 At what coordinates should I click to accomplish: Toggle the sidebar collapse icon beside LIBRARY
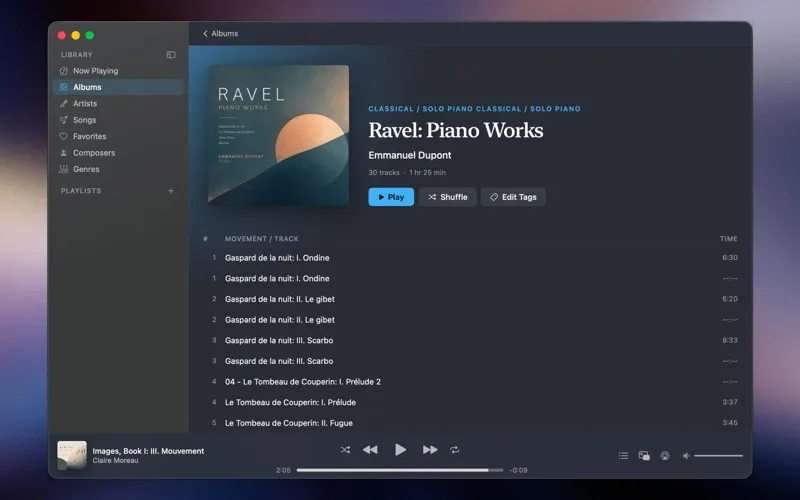[x=171, y=55]
